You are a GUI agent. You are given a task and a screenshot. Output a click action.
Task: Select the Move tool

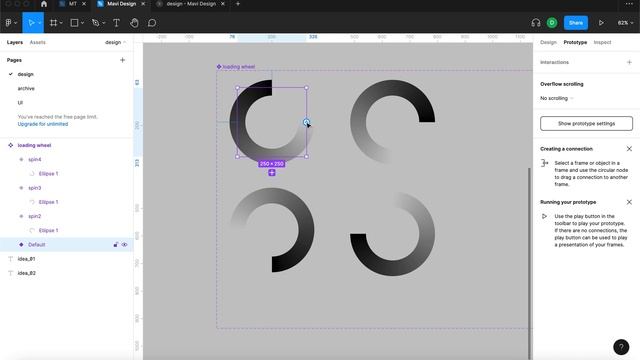click(31, 23)
